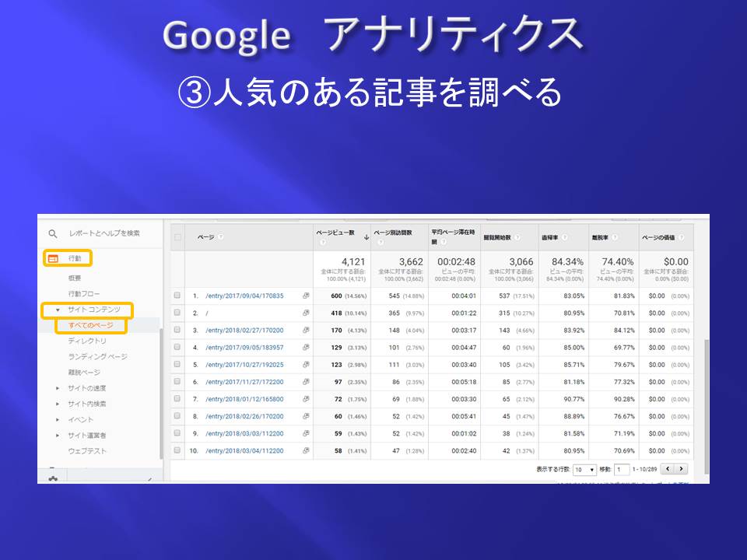This screenshot has width=747, height=560.
Task: Open external link icon for /entry/2017/11/27/172200
Action: [306, 381]
